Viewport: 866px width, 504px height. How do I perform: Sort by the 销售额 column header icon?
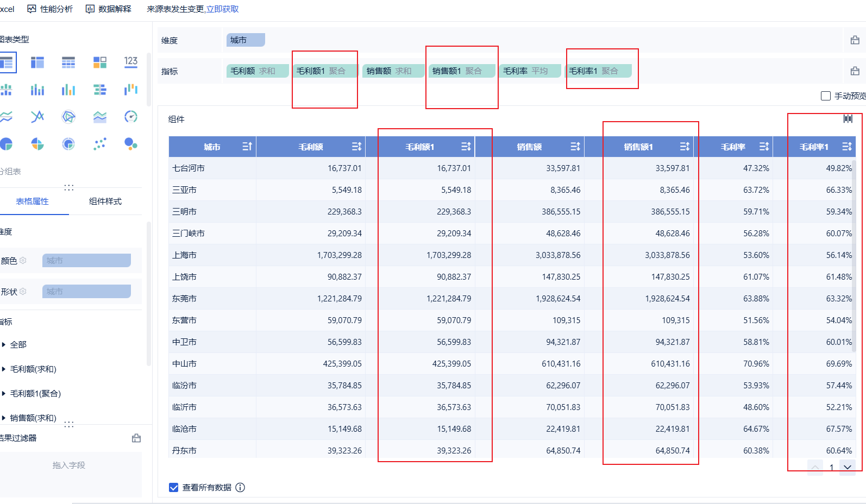575,147
